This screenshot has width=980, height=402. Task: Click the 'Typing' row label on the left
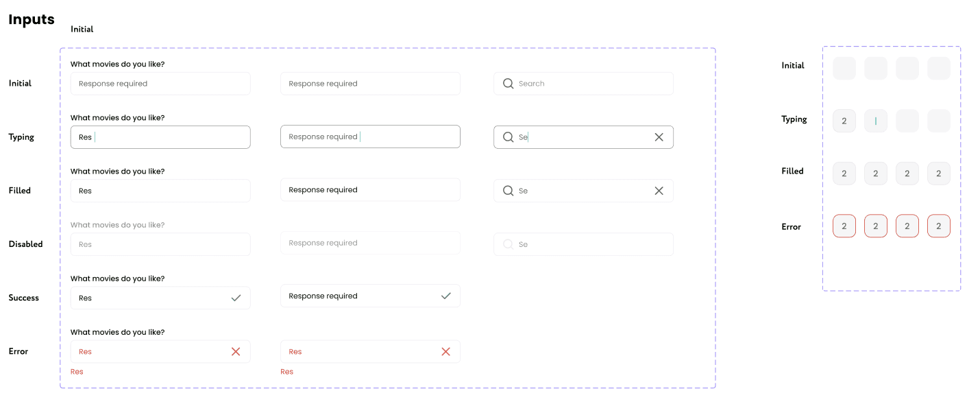click(21, 137)
